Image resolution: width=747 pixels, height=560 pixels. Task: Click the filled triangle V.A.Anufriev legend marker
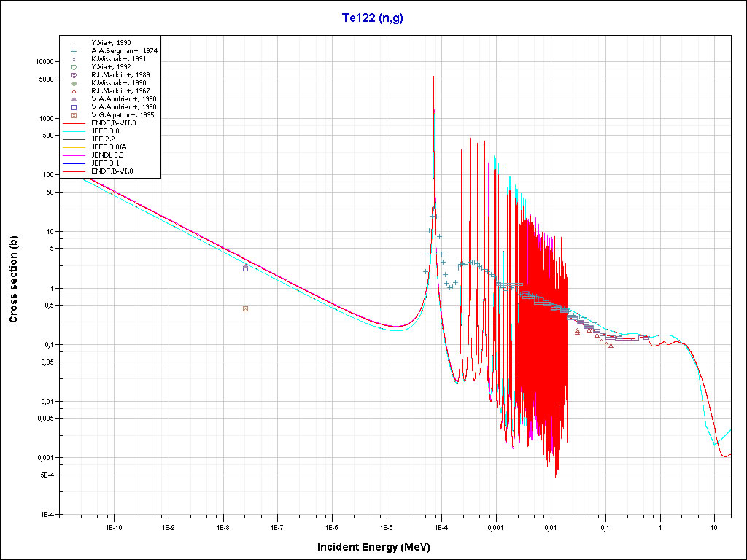[74, 99]
